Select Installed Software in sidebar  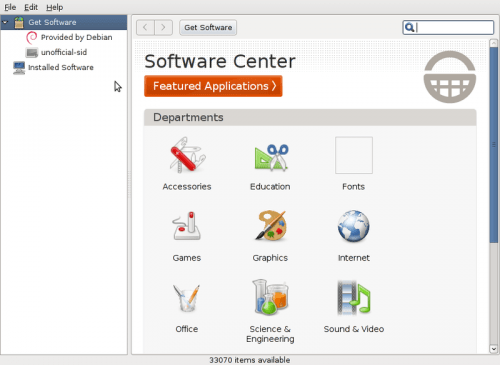pos(61,67)
